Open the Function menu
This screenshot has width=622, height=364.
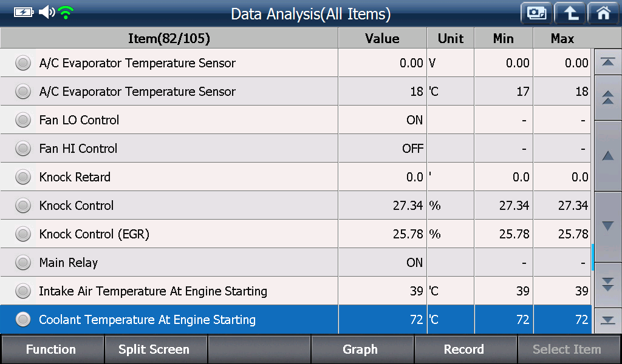52,349
